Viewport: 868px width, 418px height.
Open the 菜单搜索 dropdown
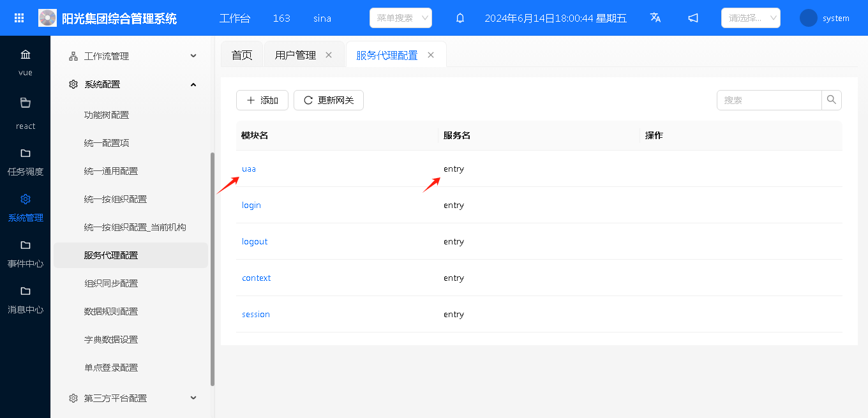(x=401, y=18)
